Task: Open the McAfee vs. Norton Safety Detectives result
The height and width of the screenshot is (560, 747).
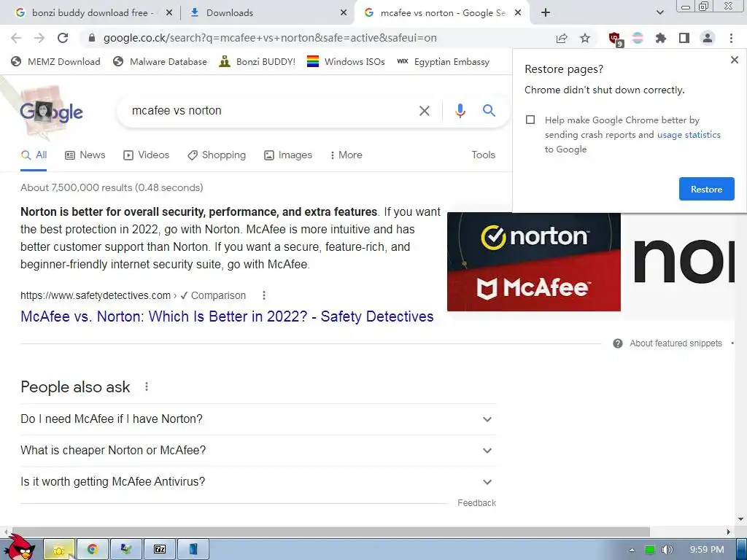Action: (x=227, y=316)
